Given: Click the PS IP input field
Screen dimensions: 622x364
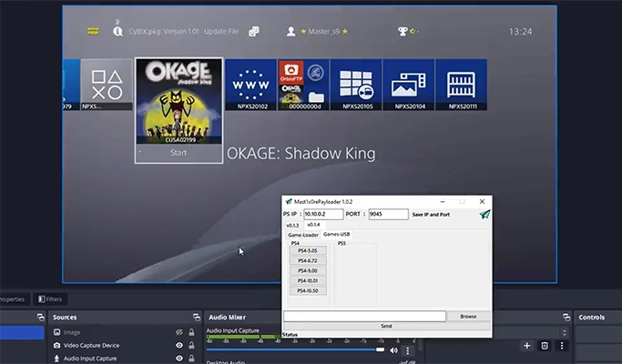Looking at the screenshot, I should 323,214.
